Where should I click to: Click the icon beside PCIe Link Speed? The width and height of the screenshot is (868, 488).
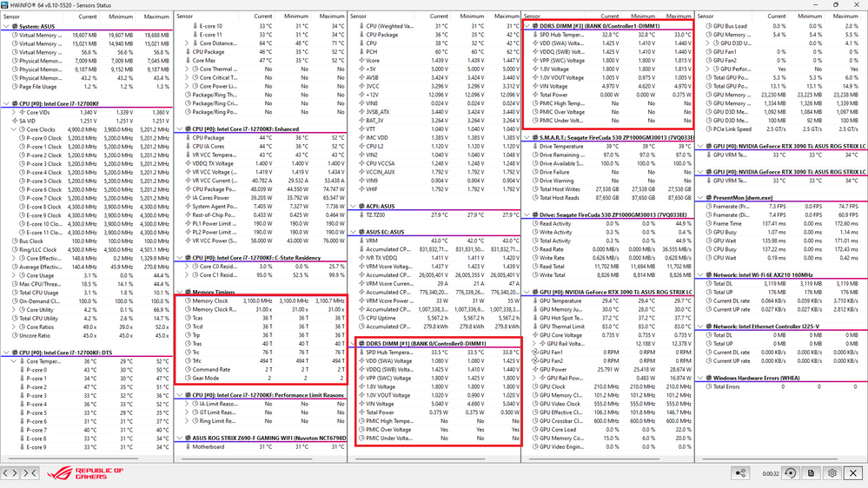[x=709, y=129]
